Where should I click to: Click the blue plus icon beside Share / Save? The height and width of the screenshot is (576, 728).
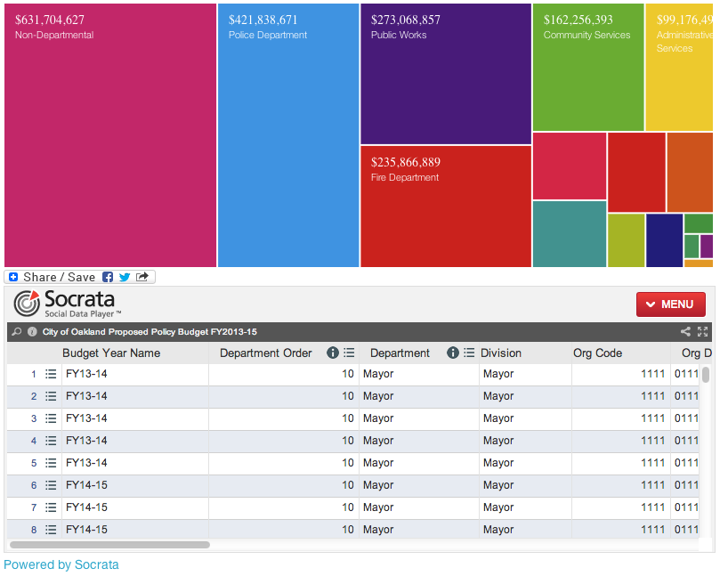click(x=13, y=277)
